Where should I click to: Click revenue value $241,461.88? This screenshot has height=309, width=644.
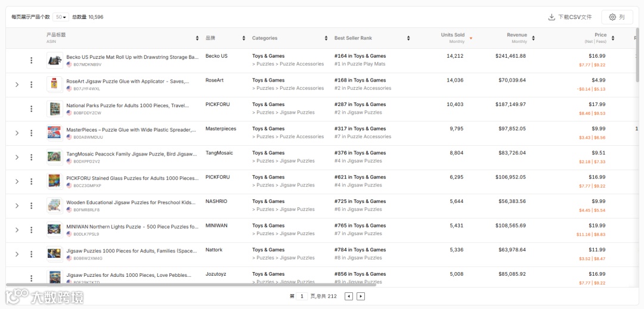[510, 56]
